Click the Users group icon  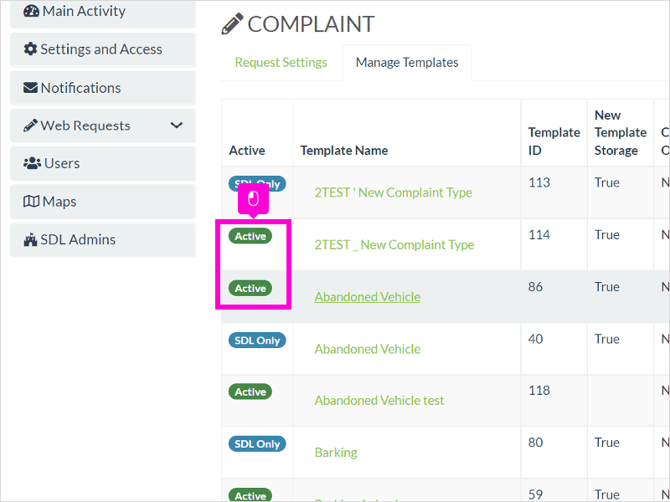pyautogui.click(x=32, y=163)
